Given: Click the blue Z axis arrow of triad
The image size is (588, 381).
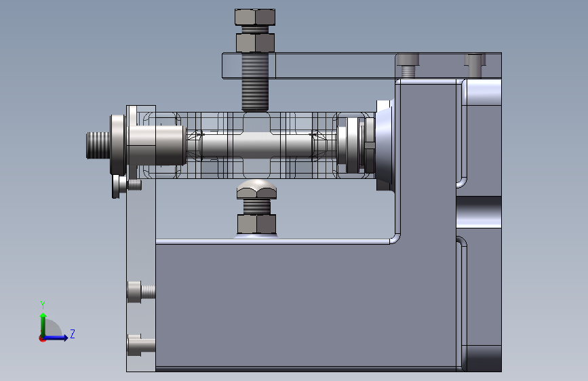Looking at the screenshot, I should tap(56, 338).
